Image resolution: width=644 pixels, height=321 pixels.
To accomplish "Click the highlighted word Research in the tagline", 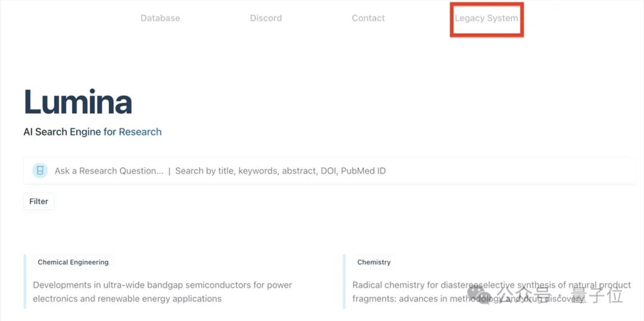I will 140,132.
